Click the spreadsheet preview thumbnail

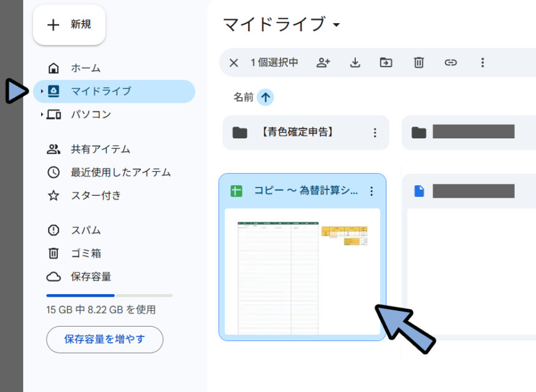click(302, 271)
